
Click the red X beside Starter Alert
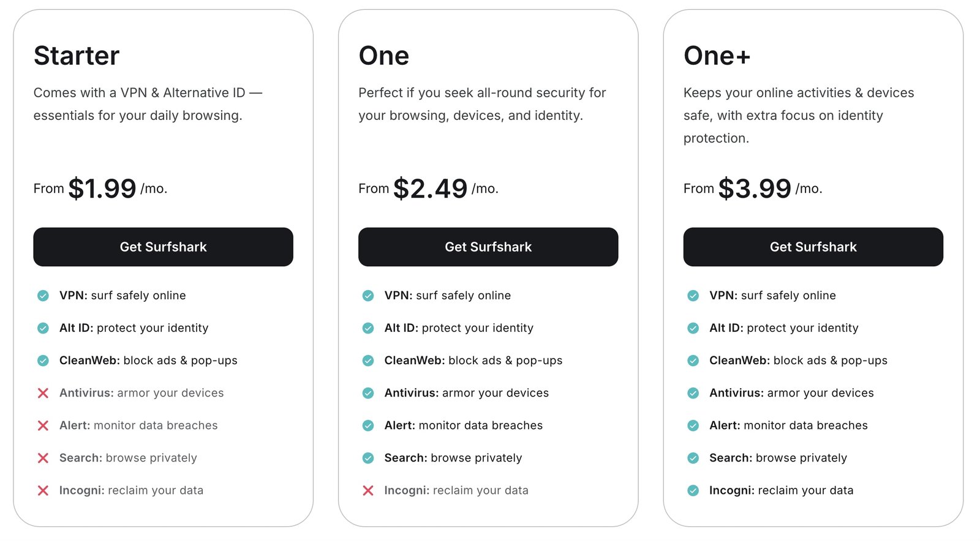pyautogui.click(x=43, y=425)
